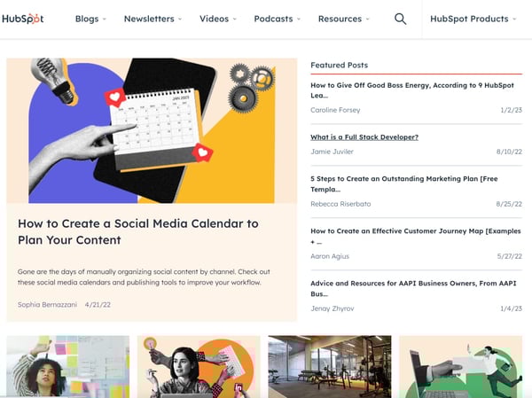Click the HubSpot logo
This screenshot has height=398, width=532.
point(23,19)
